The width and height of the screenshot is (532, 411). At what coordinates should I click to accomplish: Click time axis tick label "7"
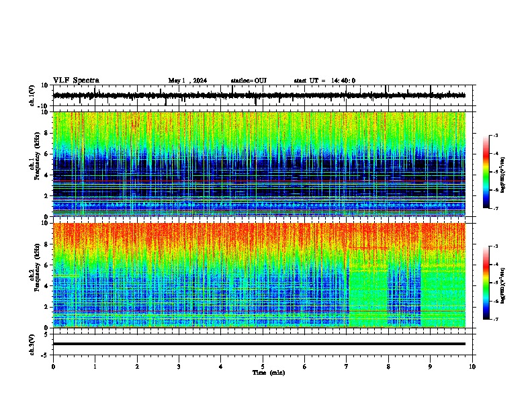tap(347, 367)
